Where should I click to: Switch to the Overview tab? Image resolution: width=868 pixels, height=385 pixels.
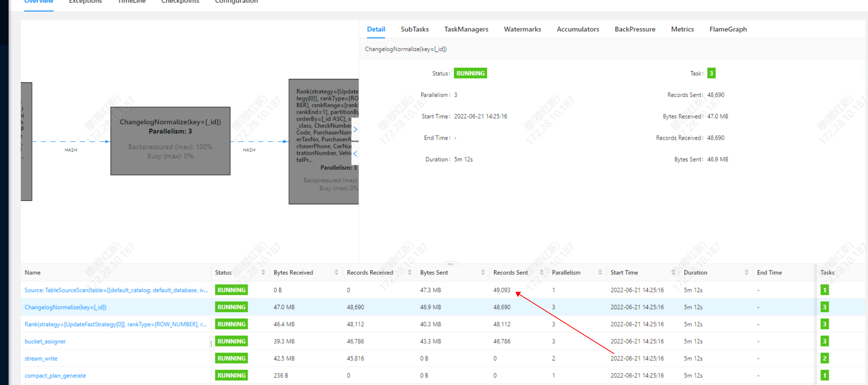tap(39, 2)
